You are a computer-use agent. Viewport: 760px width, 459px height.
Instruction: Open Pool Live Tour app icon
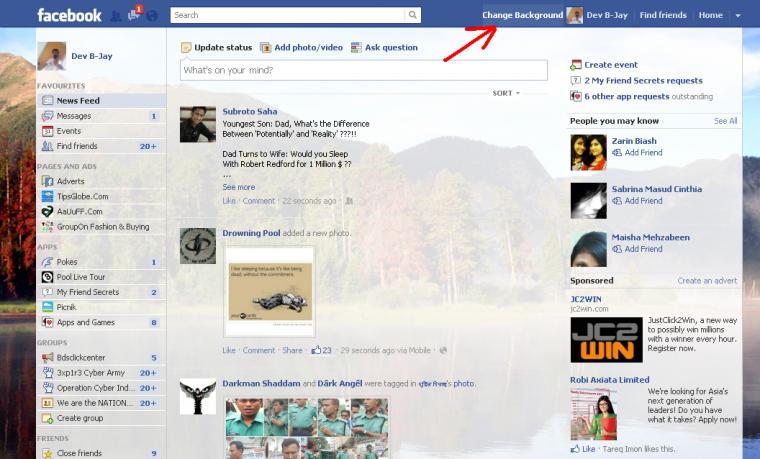coord(48,277)
